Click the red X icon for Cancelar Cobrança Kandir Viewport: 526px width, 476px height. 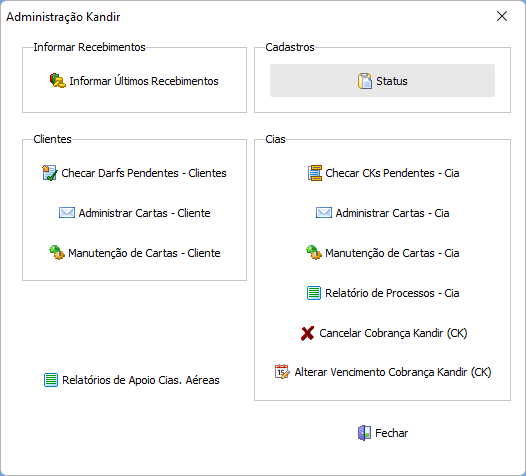pos(307,333)
